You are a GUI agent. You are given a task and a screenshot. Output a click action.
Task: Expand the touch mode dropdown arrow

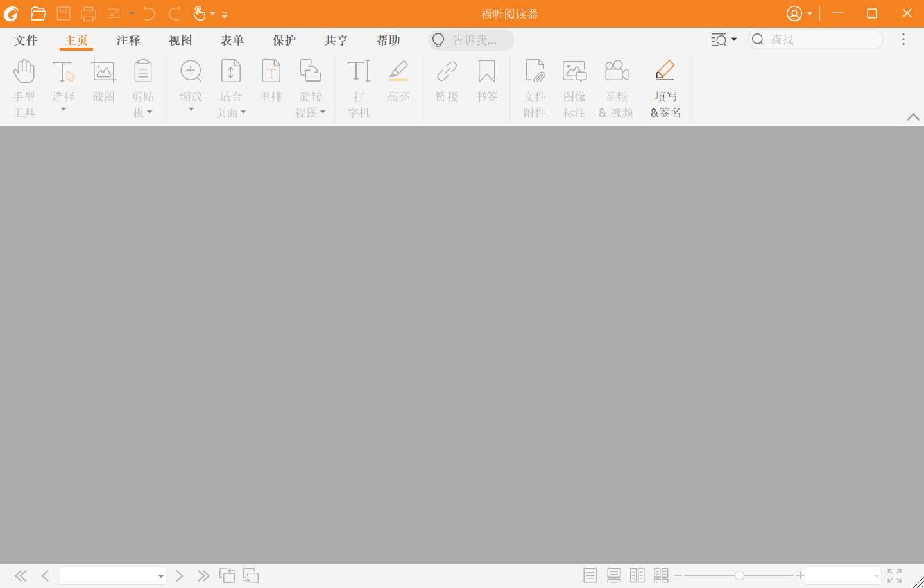pyautogui.click(x=212, y=13)
